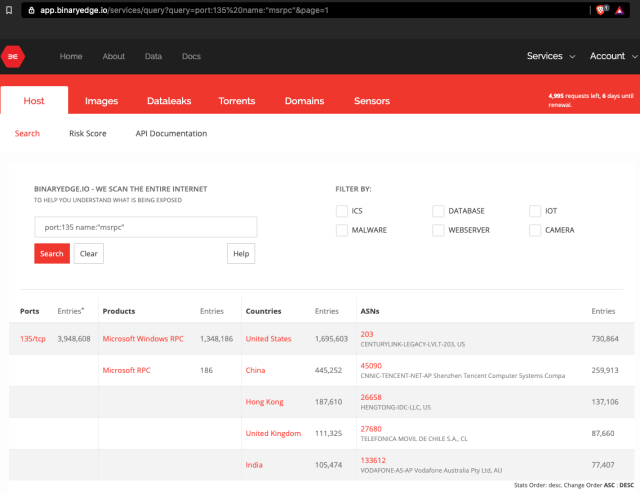This screenshot has width=640, height=494.
Task: Click the Hong Kong country link
Action: click(264, 402)
